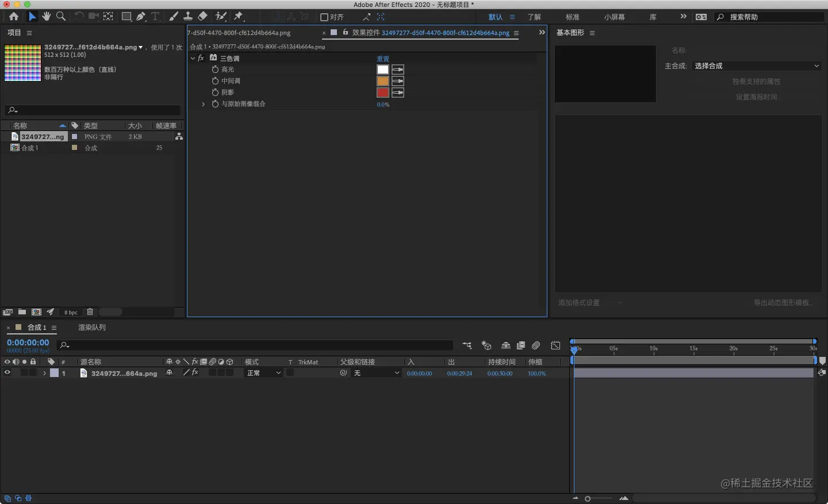Select the Pen tool
Image resolution: width=828 pixels, height=504 pixels.
click(x=141, y=17)
